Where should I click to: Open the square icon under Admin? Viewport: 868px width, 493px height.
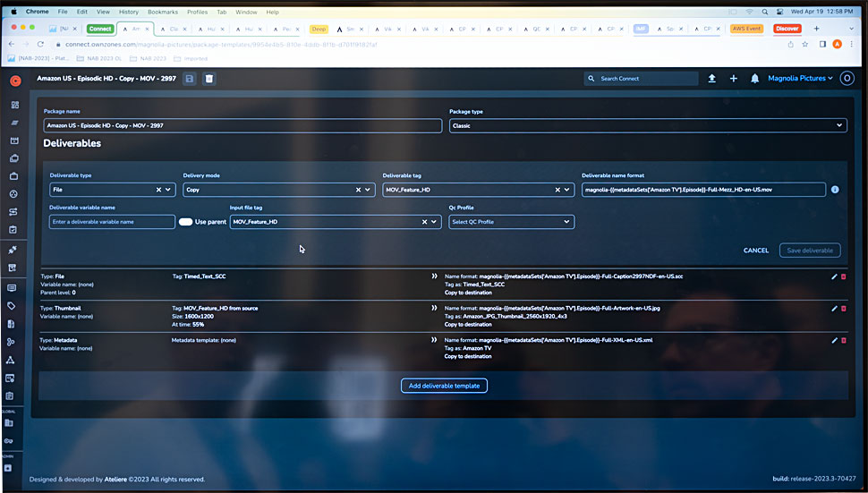(x=8, y=468)
